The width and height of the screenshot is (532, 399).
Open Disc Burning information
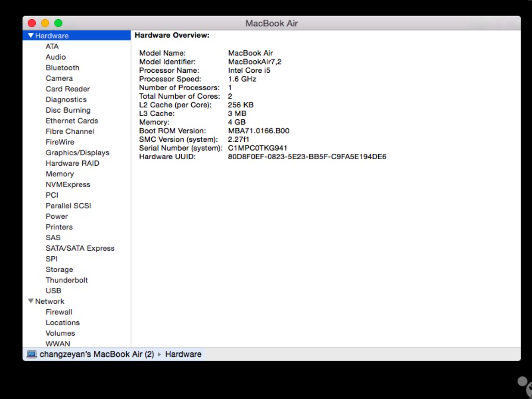[68, 110]
